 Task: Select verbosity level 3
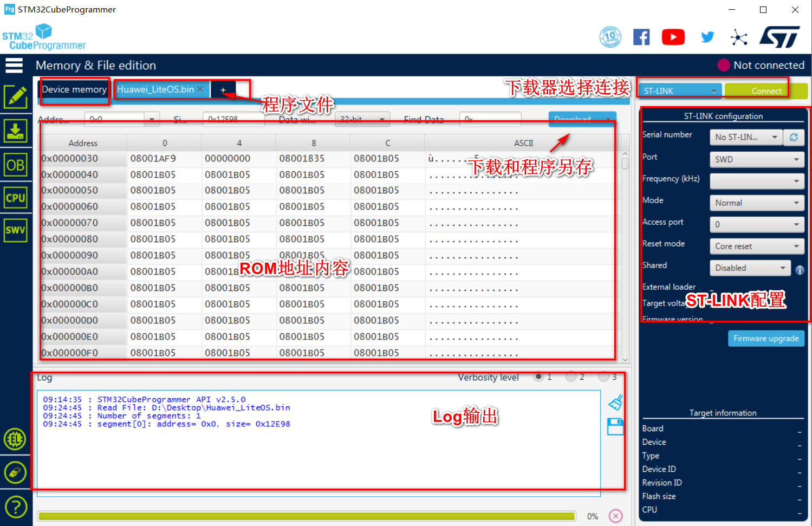(603, 376)
